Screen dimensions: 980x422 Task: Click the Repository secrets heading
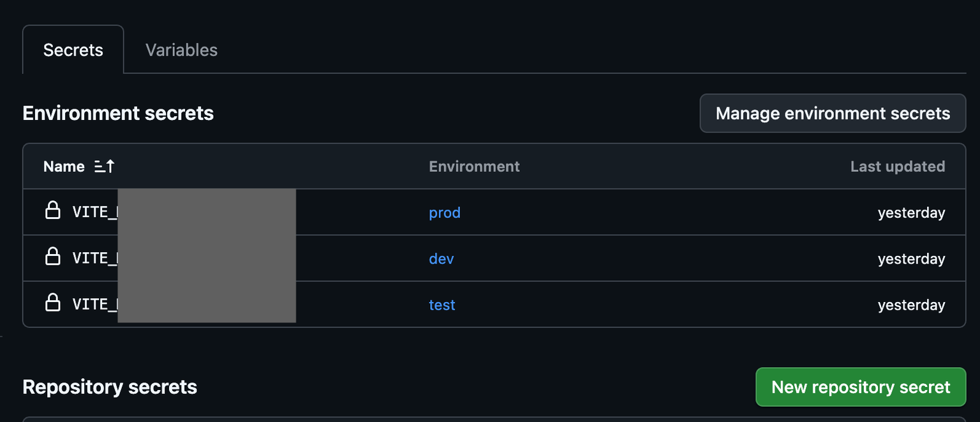(x=110, y=387)
